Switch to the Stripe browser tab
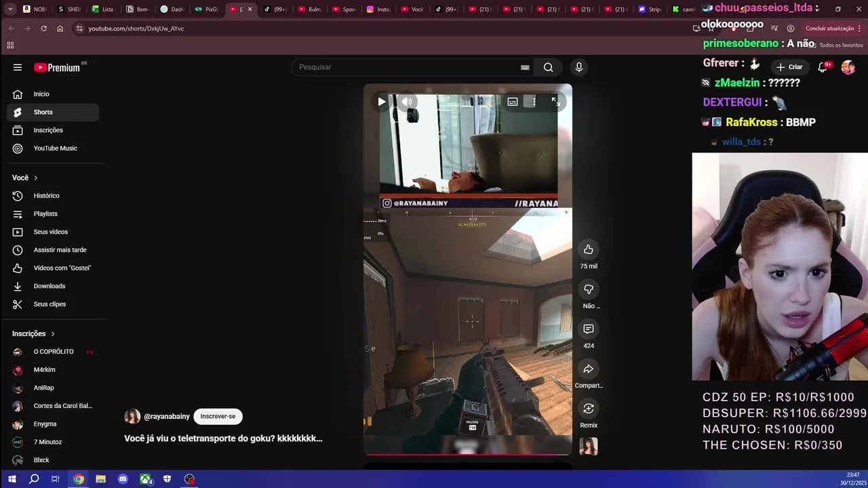The height and width of the screenshot is (488, 868). coord(650,9)
